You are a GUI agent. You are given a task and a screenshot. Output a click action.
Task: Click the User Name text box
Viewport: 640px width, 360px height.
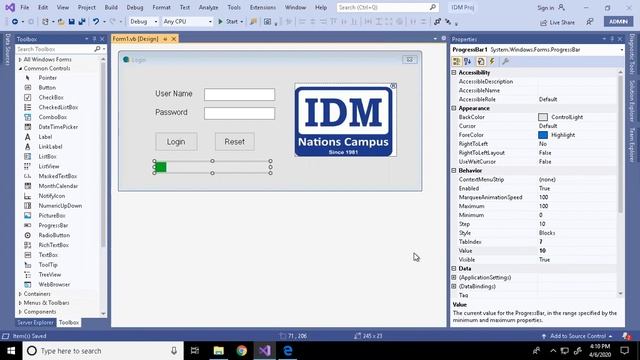pyautogui.click(x=240, y=94)
